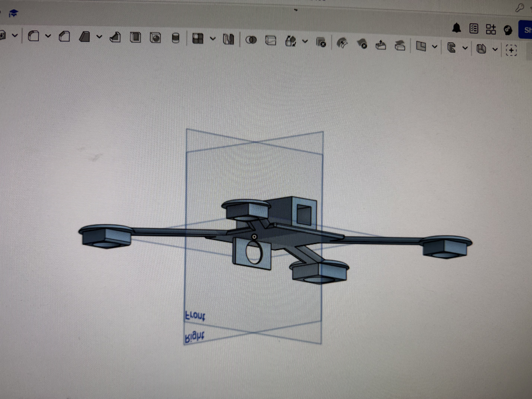Select the Split tool

click(x=271, y=40)
